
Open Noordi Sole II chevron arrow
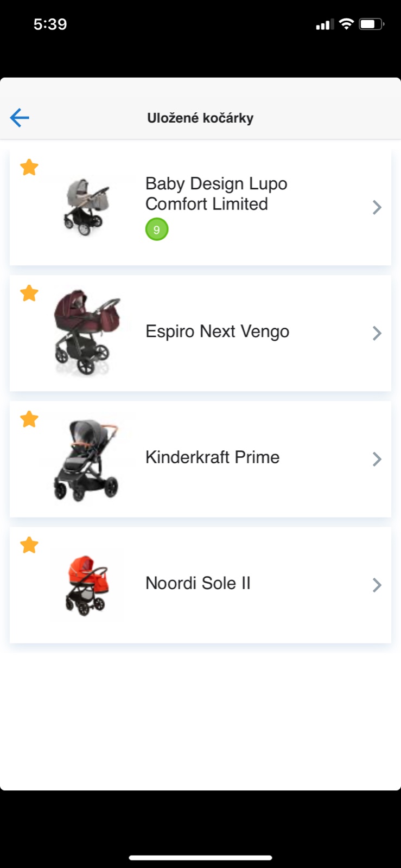[377, 585]
